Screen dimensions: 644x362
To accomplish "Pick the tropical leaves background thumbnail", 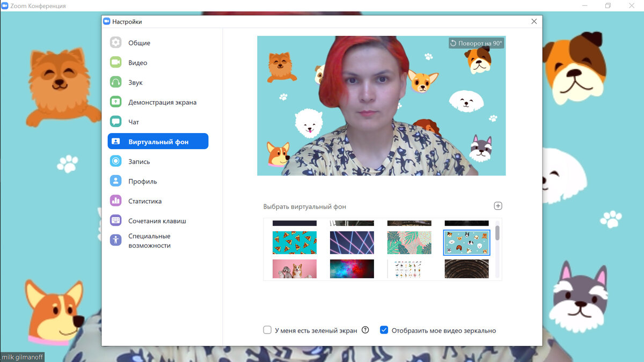I will point(409,242).
